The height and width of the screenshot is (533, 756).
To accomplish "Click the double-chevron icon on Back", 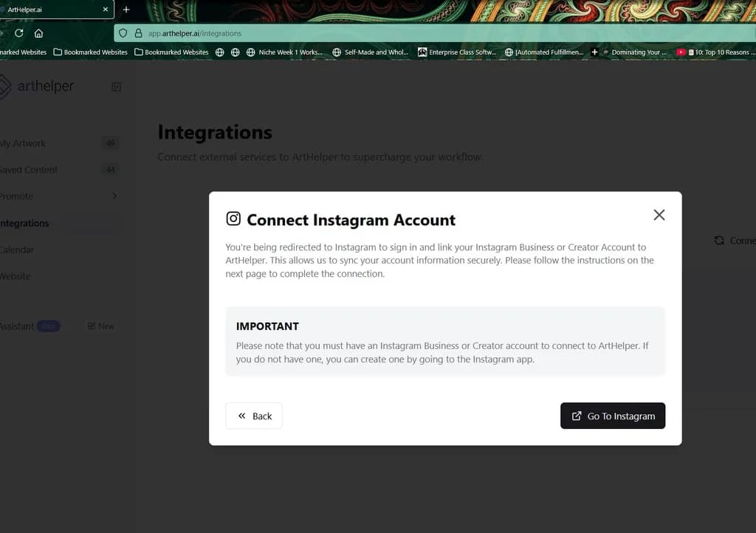I will (242, 416).
